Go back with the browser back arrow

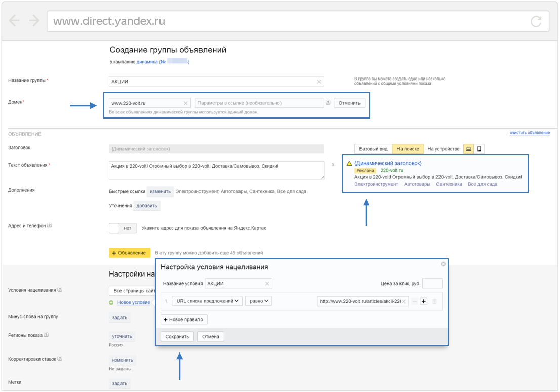coord(14,21)
